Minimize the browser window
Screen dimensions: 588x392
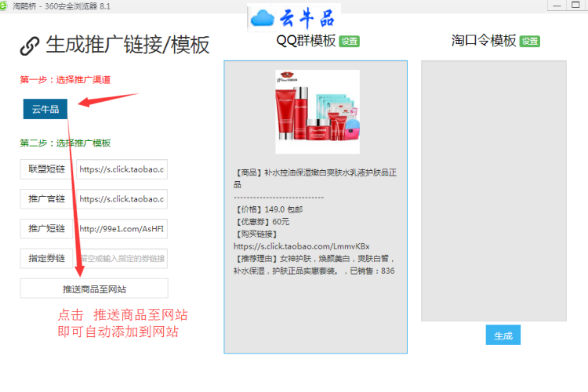pyautogui.click(x=557, y=5)
